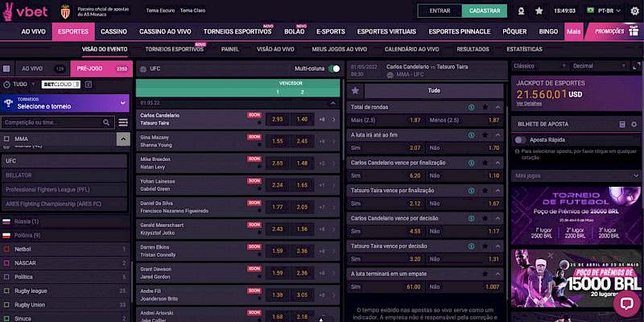Toggle the Multi-coluna switch

(x=334, y=68)
